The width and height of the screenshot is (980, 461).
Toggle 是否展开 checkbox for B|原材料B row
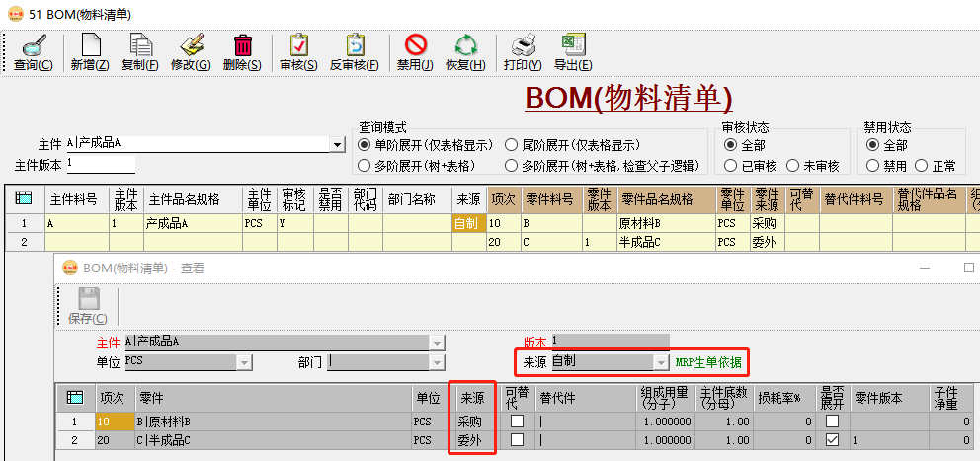click(x=832, y=422)
